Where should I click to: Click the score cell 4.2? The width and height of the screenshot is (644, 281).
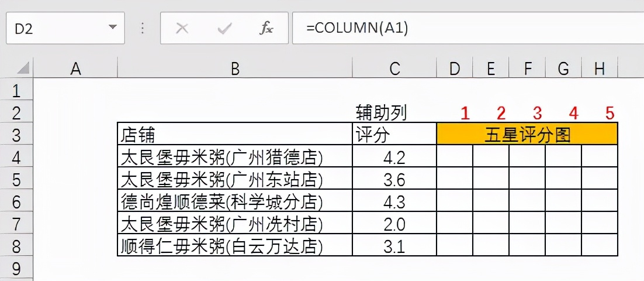click(394, 156)
